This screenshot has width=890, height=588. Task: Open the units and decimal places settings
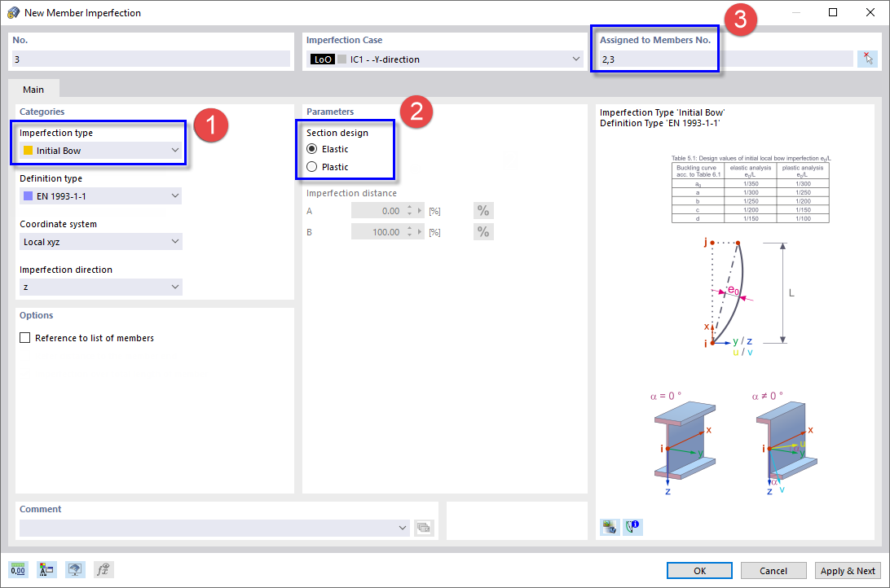click(x=17, y=569)
